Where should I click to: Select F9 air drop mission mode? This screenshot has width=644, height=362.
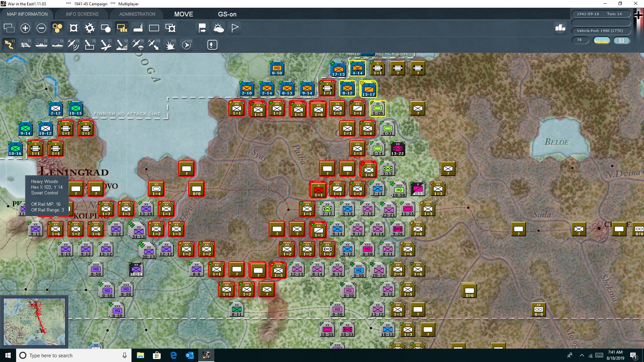138,44
